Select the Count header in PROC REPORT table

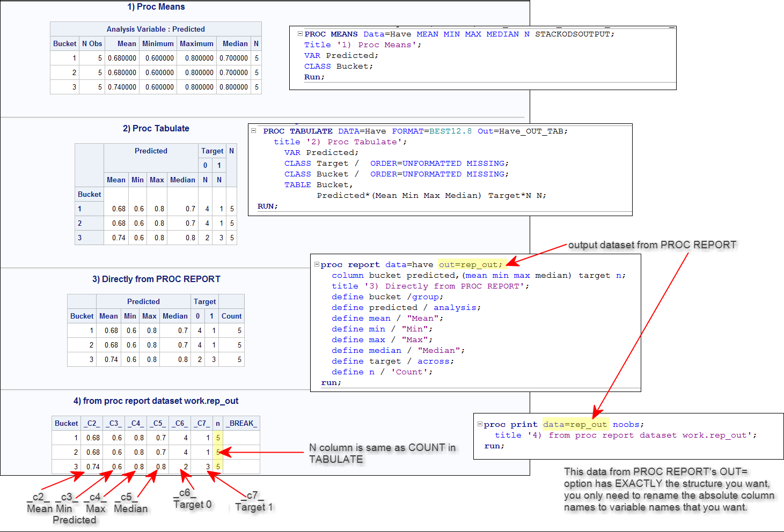tap(231, 316)
